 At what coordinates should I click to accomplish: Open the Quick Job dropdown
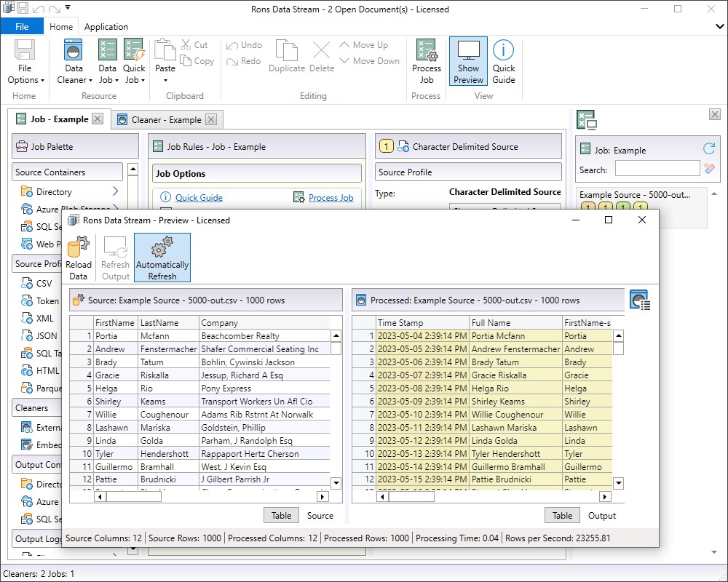[134, 80]
